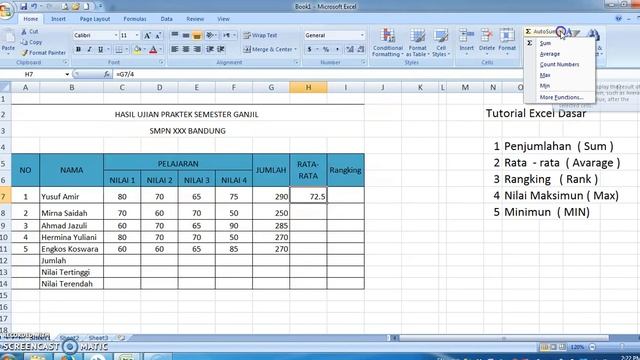Switch to the Page Layout tab
This screenshot has height=360, width=640.
pos(95,19)
